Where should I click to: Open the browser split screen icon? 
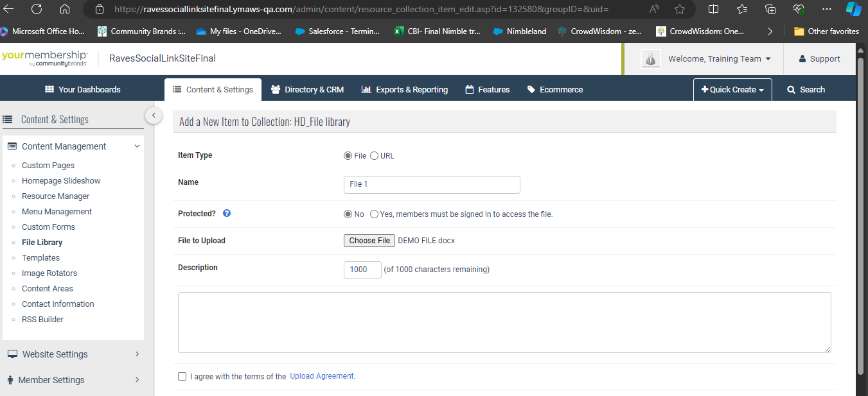(x=713, y=9)
